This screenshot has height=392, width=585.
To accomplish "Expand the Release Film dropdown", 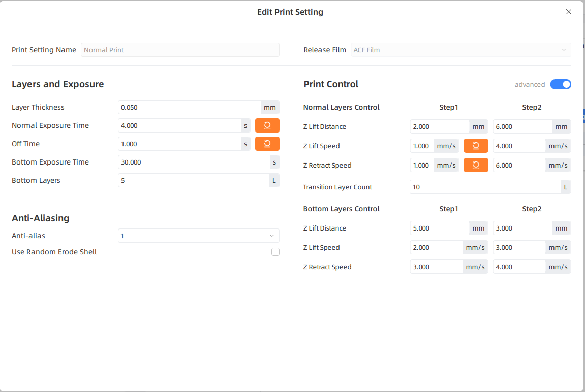I will click(460, 50).
